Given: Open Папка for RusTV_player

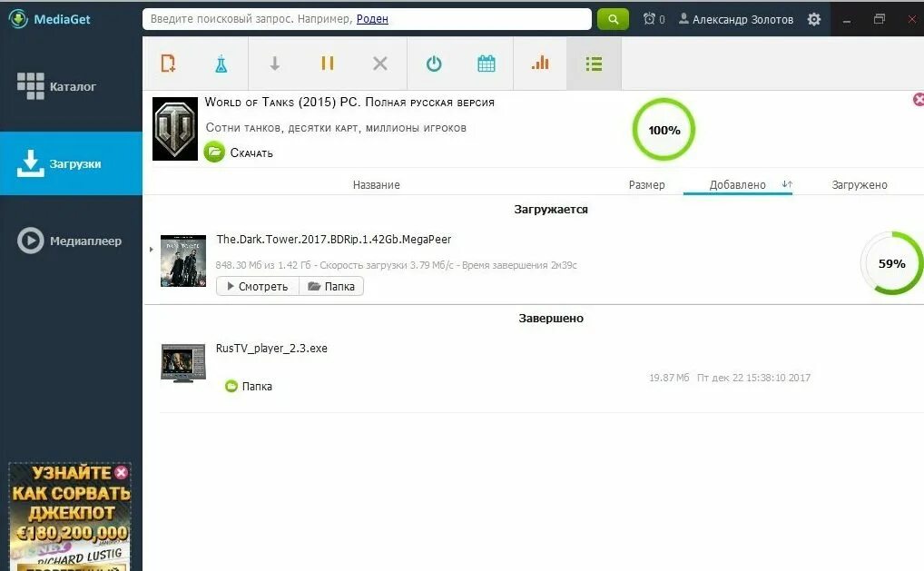Looking at the screenshot, I should point(249,387).
